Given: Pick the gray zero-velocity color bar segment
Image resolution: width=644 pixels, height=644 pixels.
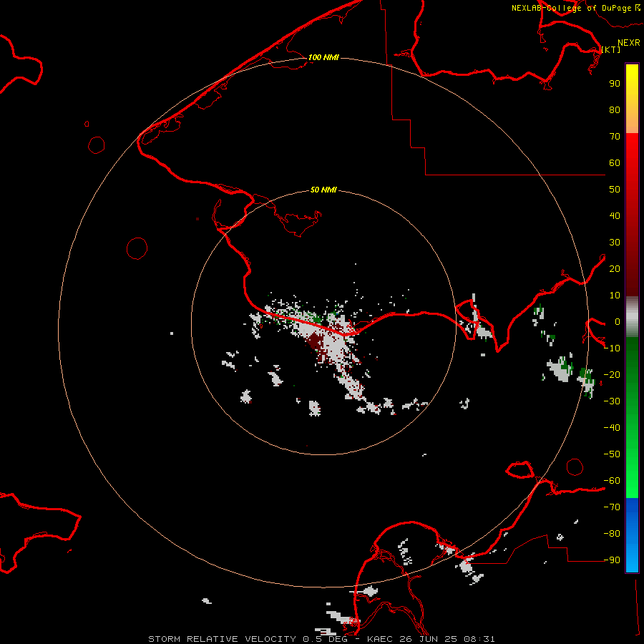Looking at the screenshot, I should (x=632, y=317).
